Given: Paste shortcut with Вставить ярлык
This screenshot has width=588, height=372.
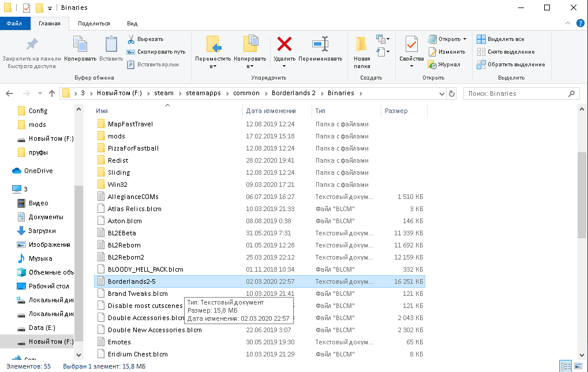Looking at the screenshot, I should [x=153, y=65].
